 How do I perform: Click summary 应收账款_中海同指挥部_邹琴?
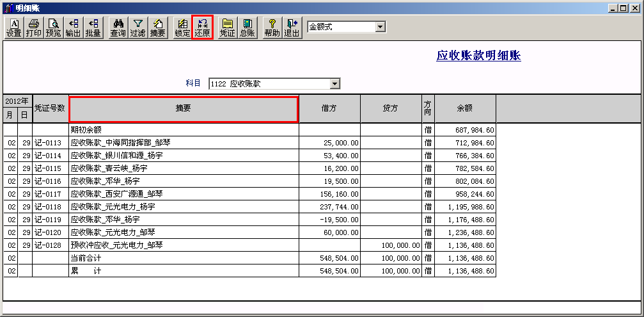tap(121, 143)
